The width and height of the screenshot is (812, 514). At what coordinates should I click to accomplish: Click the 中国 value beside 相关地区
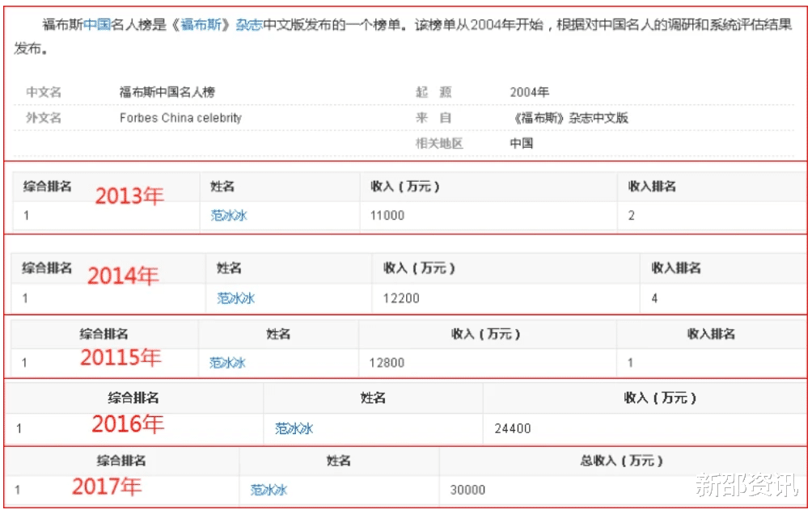pyautogui.click(x=522, y=143)
